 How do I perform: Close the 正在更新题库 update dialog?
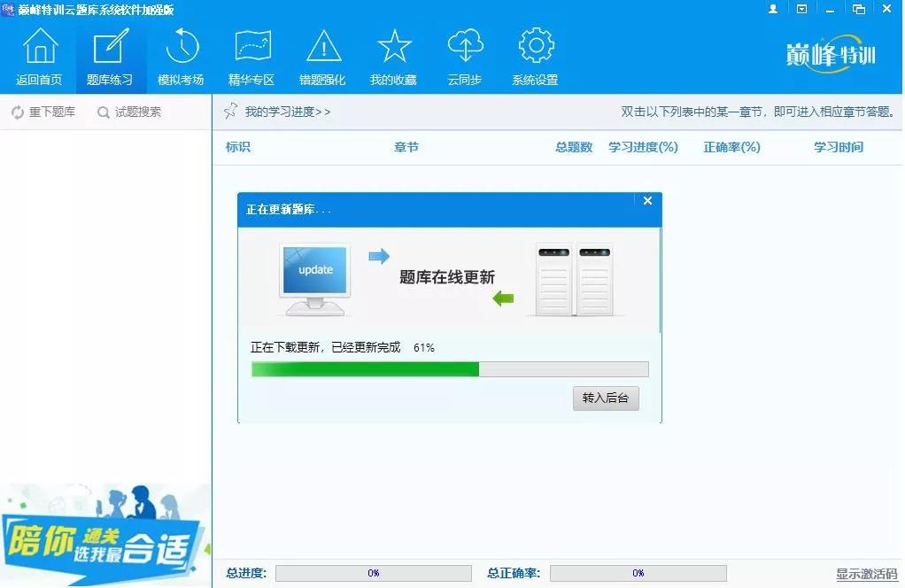[647, 200]
